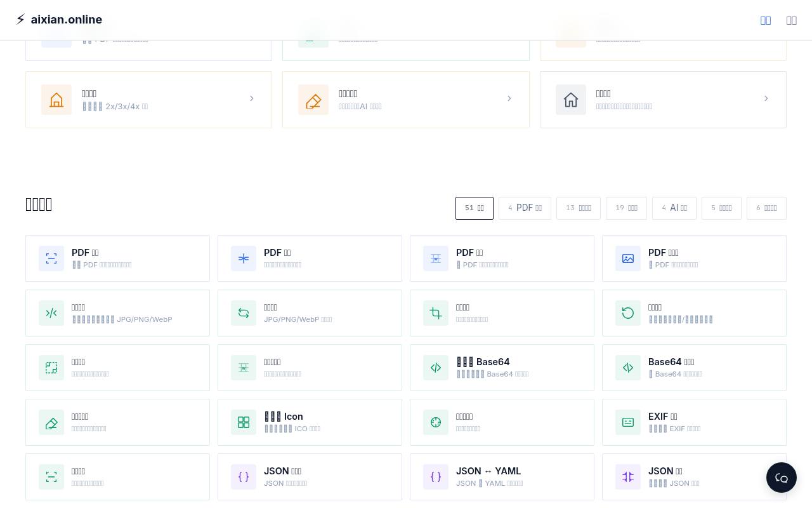Switch to the filter tab showing 5
This screenshot has width=812, height=508.
click(x=721, y=208)
